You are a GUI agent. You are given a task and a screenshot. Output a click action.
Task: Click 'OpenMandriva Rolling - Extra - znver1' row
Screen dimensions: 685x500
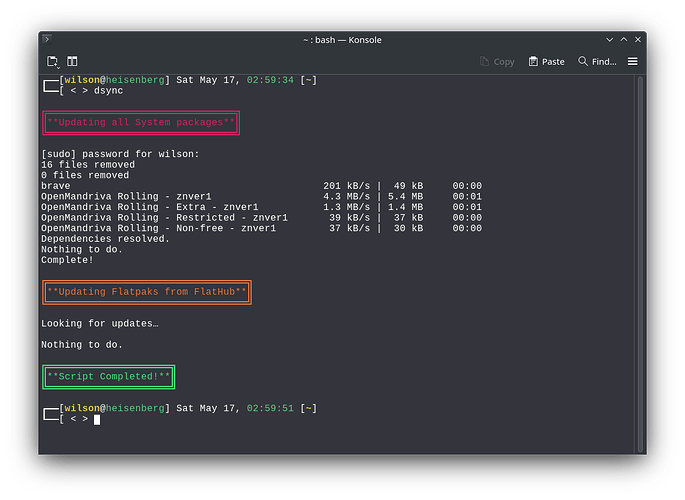click(261, 207)
